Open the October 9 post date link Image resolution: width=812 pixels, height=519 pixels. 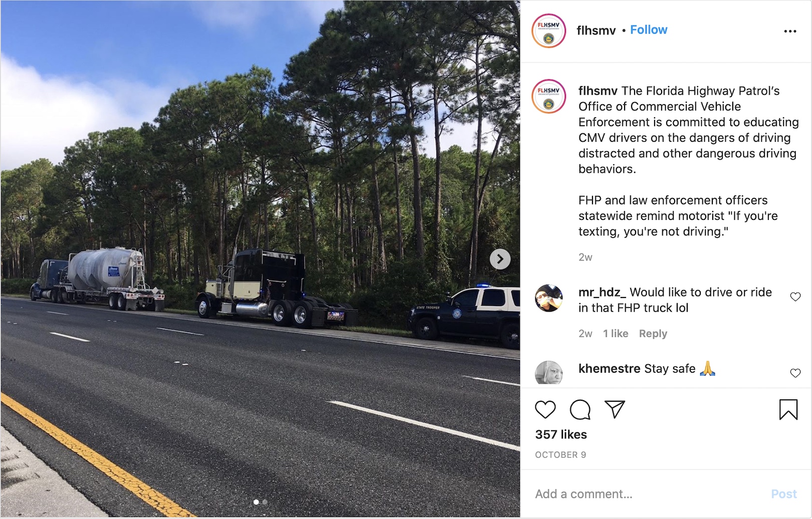tap(560, 455)
